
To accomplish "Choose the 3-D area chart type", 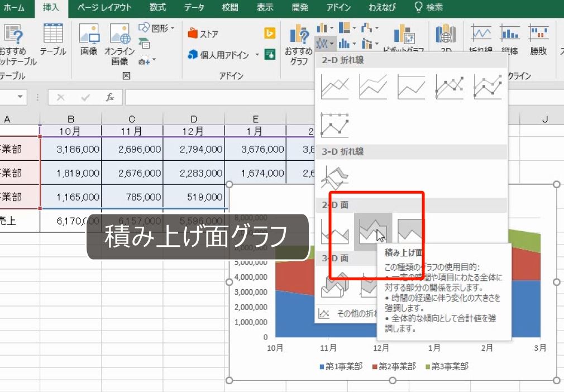I will 334,285.
